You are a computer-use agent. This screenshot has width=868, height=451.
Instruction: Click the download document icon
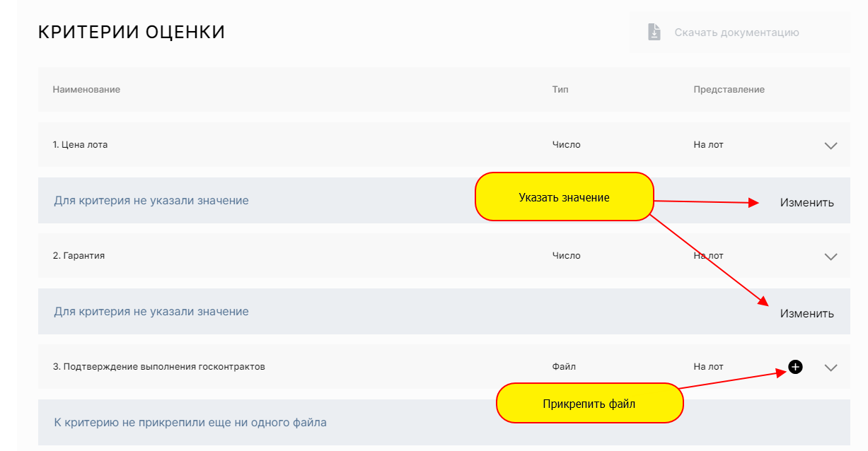pyautogui.click(x=654, y=33)
